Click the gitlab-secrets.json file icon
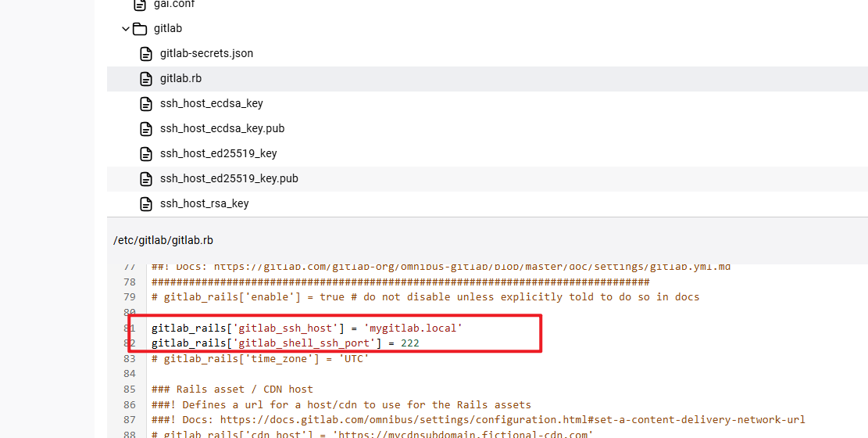Screen dimensions: 868x438 pos(145,54)
